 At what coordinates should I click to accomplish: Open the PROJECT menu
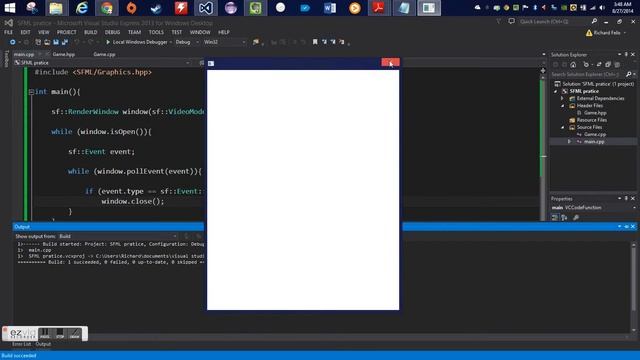67,32
